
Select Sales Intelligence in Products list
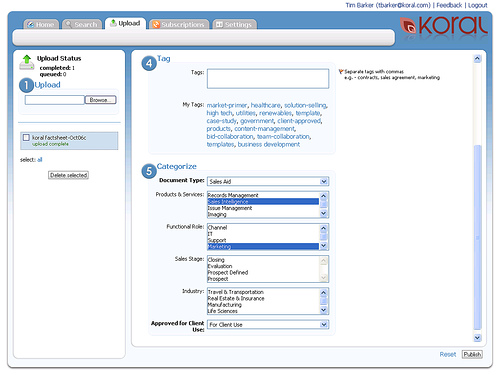(263, 201)
